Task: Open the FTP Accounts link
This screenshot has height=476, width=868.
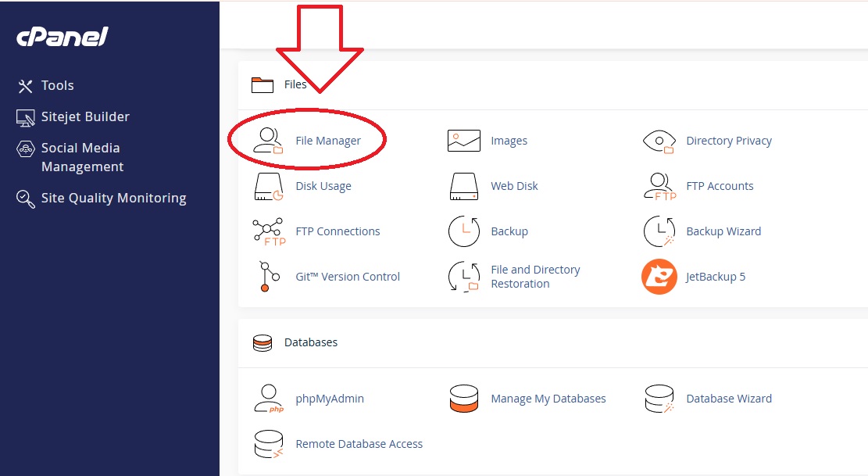Action: point(720,186)
